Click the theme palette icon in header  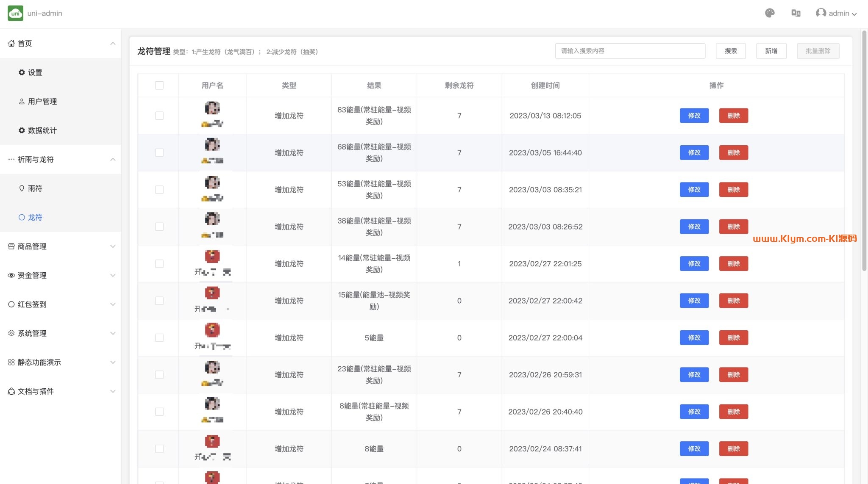click(x=770, y=13)
